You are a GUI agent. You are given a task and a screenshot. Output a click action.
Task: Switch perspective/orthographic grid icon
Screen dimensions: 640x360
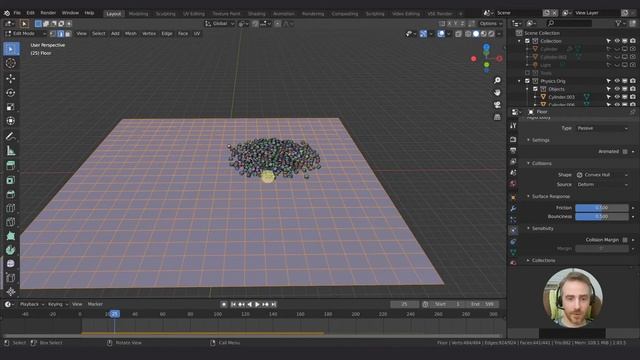pos(497,117)
